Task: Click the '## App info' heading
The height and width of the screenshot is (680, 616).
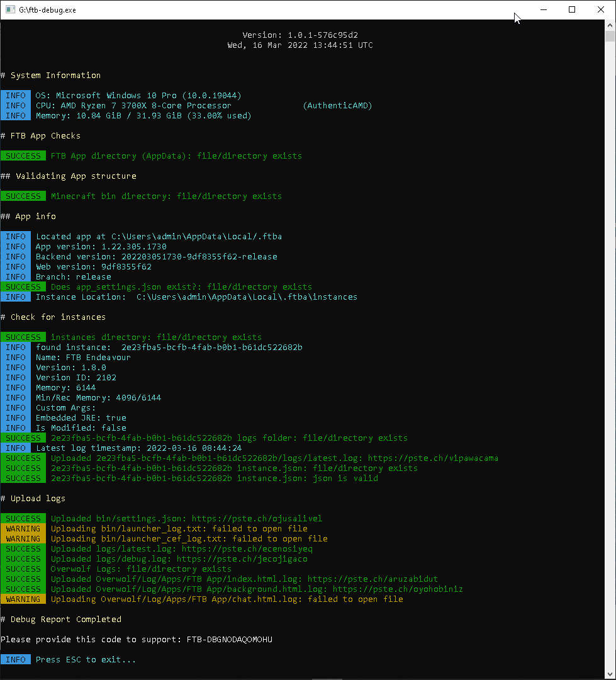Action: coord(28,216)
